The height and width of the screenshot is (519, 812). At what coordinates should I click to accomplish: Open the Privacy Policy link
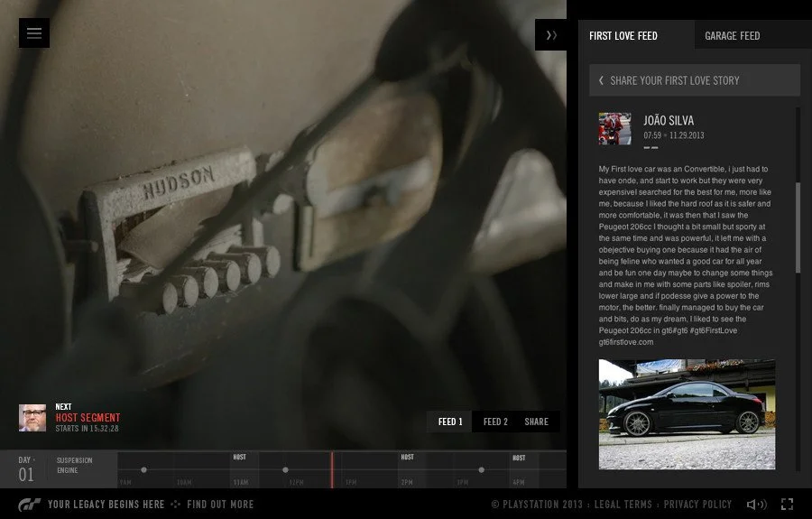(x=697, y=505)
